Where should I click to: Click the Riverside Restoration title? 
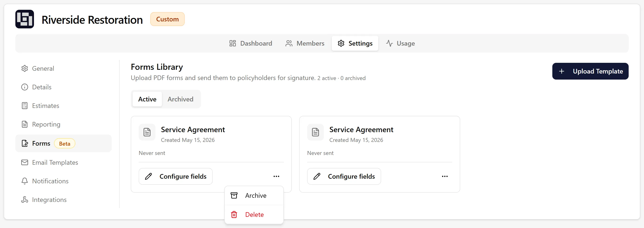click(92, 20)
